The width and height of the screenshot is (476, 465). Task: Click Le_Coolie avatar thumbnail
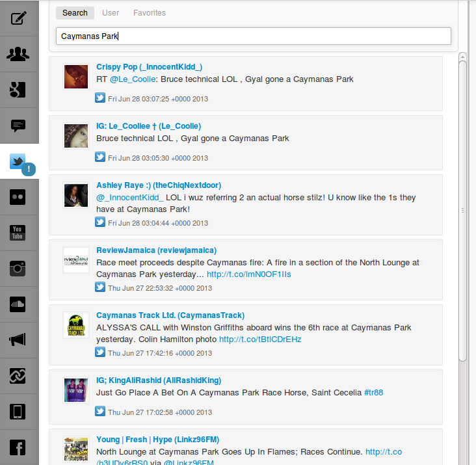pyautogui.click(x=76, y=136)
